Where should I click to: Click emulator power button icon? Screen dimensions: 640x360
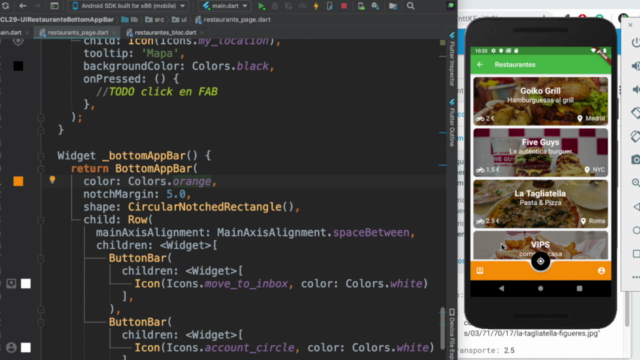[x=636, y=42]
